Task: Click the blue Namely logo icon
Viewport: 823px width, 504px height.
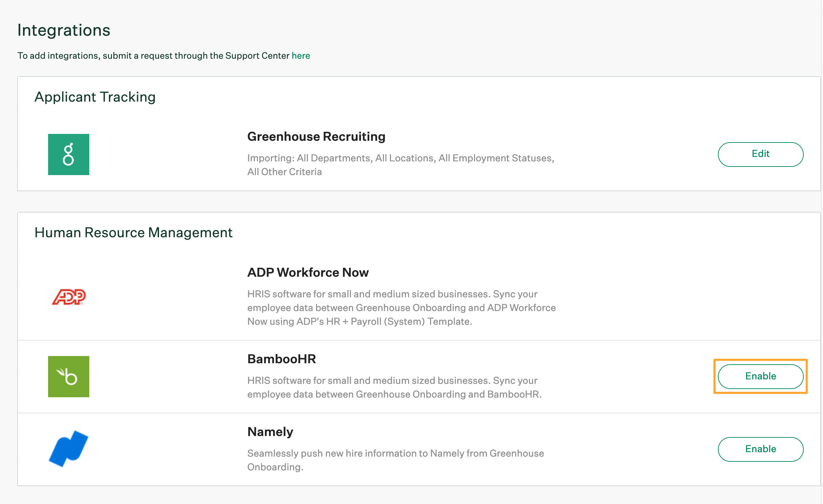Action: coord(68,449)
